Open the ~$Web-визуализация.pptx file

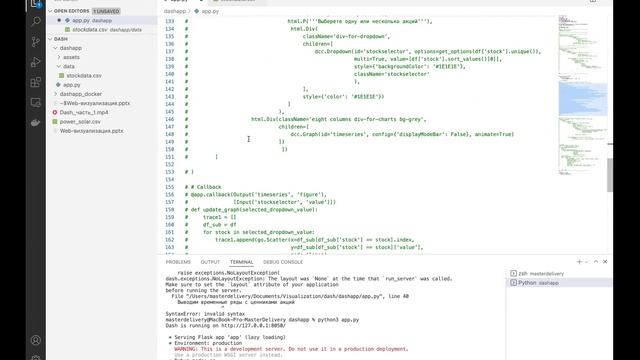95,103
